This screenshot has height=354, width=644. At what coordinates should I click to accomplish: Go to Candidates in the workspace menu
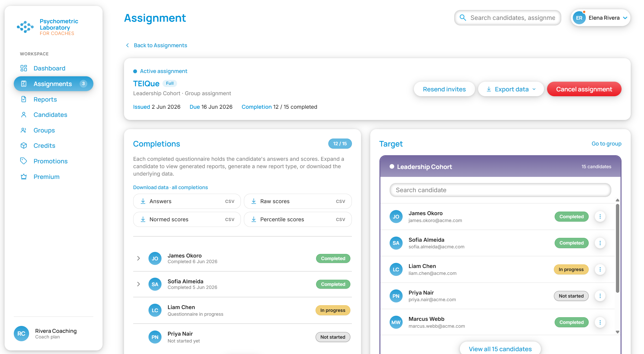pyautogui.click(x=54, y=115)
